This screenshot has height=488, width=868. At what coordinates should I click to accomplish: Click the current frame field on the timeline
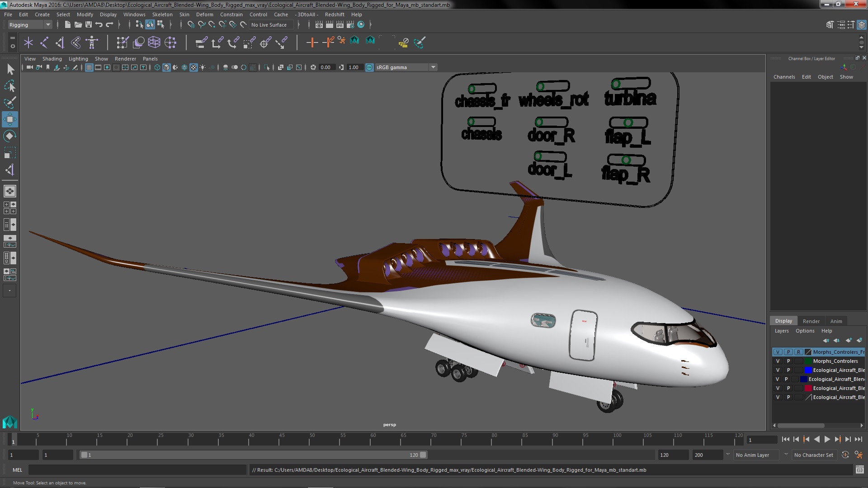tap(762, 440)
